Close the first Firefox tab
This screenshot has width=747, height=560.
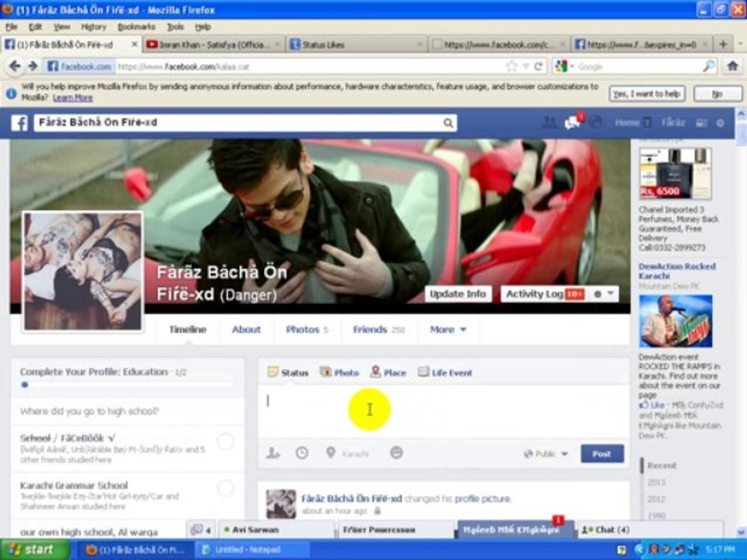pyautogui.click(x=135, y=44)
